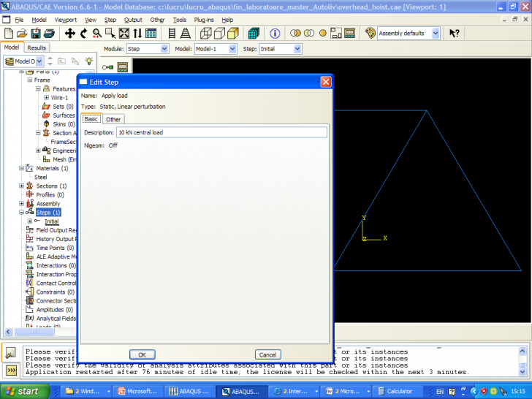Expand the Initial step tree node
Viewport: 532px width, 399px height.
tap(30, 221)
